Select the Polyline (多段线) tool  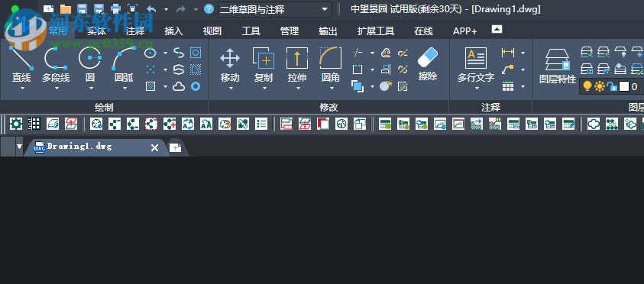point(56,65)
